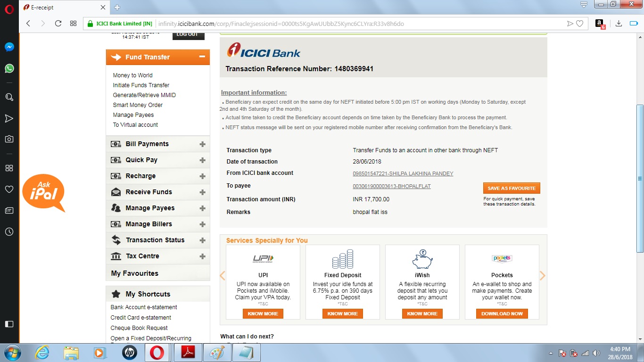Image resolution: width=644 pixels, height=362 pixels.
Task: Reload the page with the refresh icon
Action: (x=58, y=24)
